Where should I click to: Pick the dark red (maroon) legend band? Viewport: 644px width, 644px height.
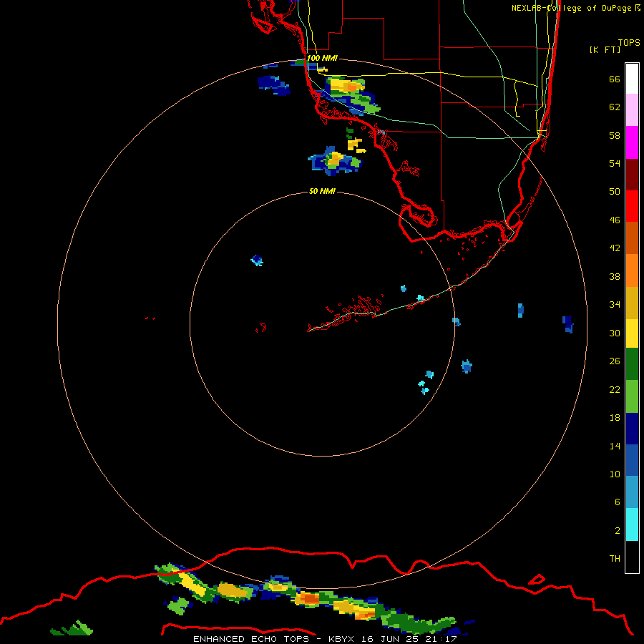pos(632,175)
